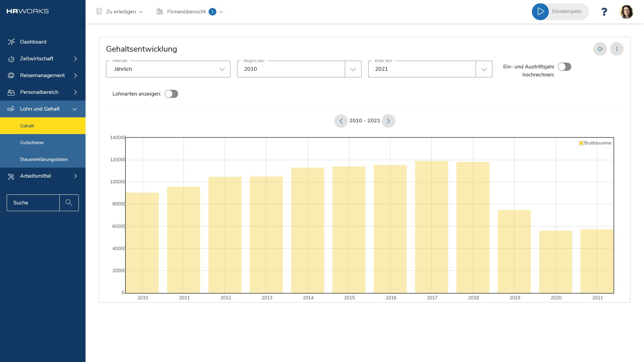Open the Intervall dropdown

tap(168, 69)
